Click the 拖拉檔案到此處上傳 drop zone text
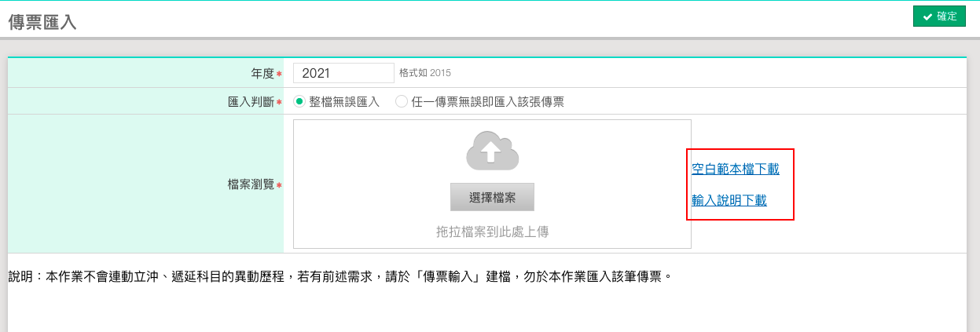Viewport: 980px width, 332px height. click(492, 232)
